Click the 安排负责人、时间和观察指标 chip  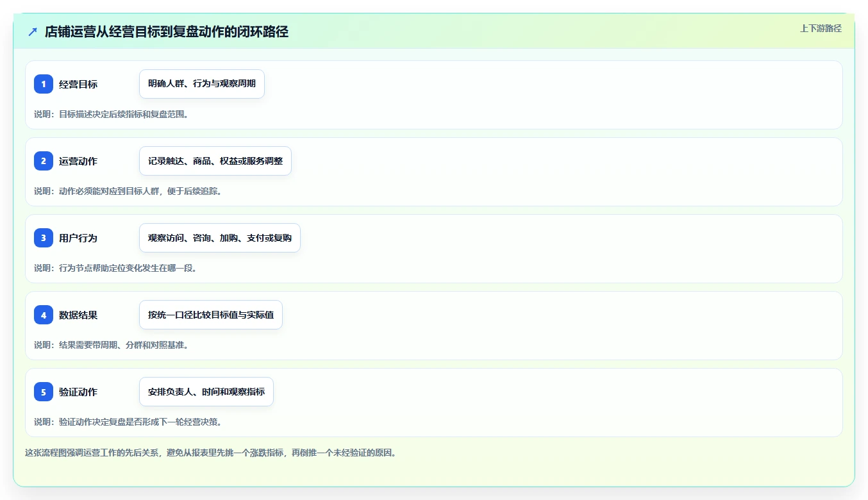(x=206, y=392)
